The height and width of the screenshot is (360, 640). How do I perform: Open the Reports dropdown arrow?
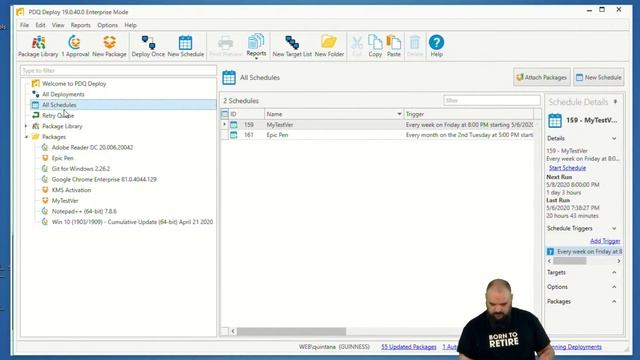point(256,58)
